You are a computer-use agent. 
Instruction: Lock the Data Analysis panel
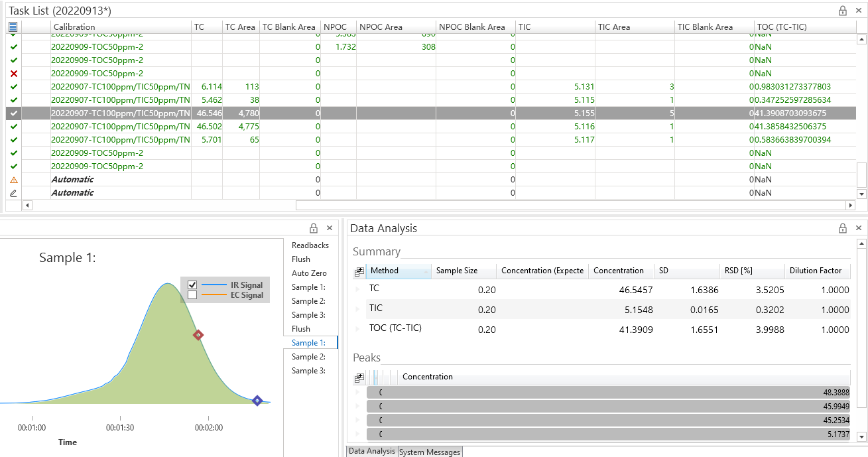(843, 228)
